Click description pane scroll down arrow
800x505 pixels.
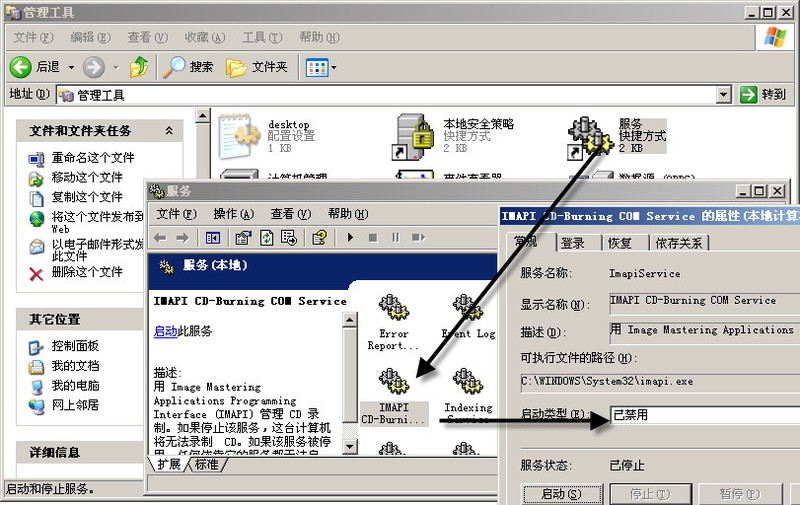[x=349, y=446]
